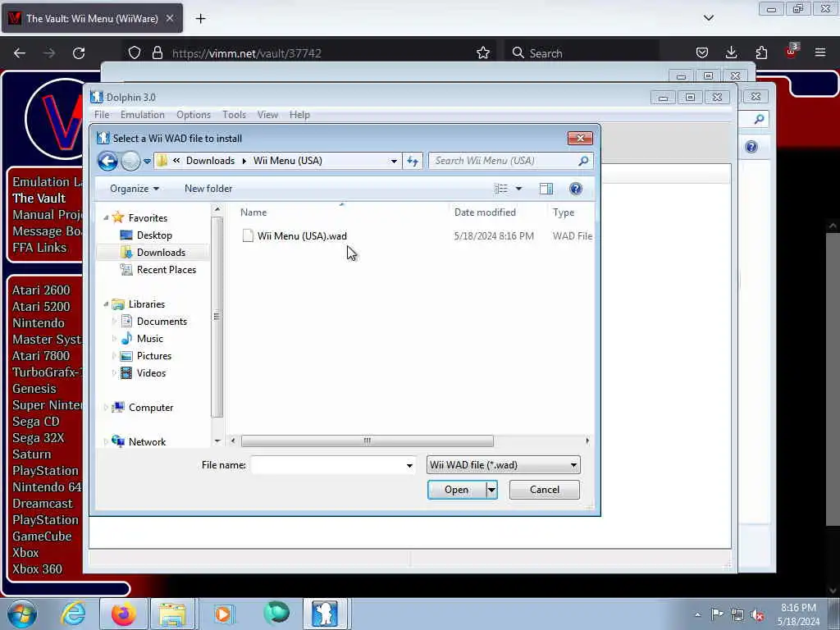Screen dimensions: 840x630
Task: Open Firefox extensions button
Action: coord(761,52)
